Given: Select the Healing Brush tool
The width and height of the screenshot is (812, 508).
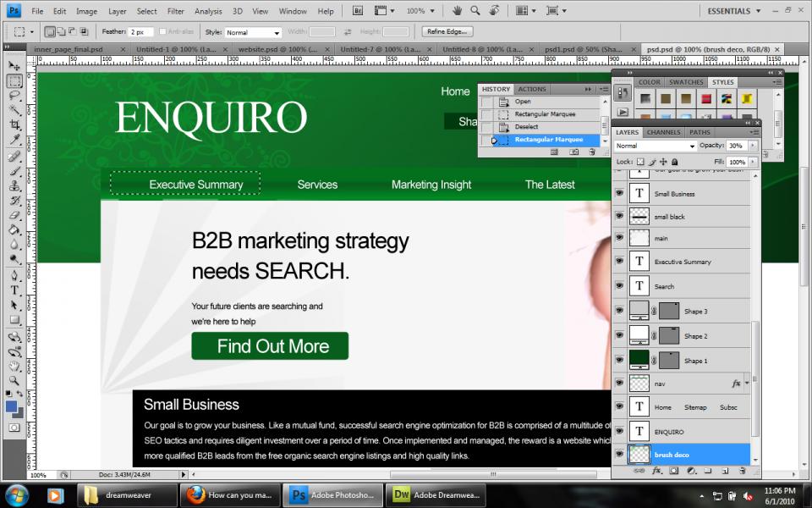Looking at the screenshot, I should (14, 156).
